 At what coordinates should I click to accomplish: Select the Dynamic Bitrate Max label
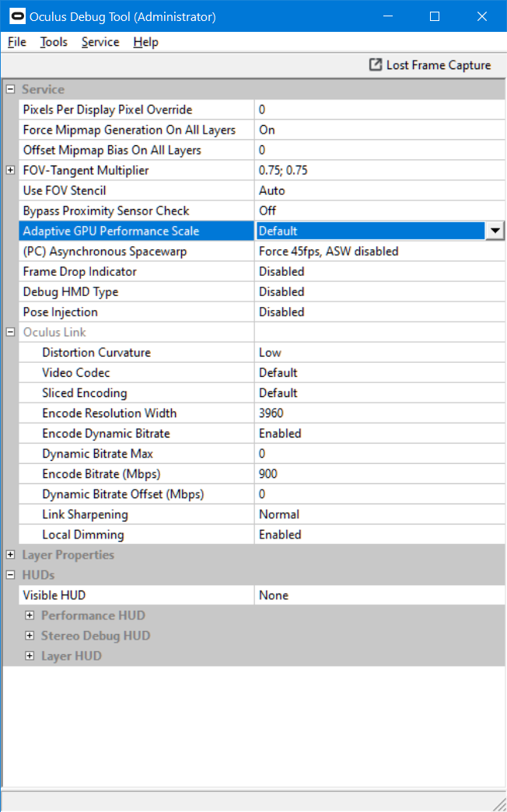point(97,453)
